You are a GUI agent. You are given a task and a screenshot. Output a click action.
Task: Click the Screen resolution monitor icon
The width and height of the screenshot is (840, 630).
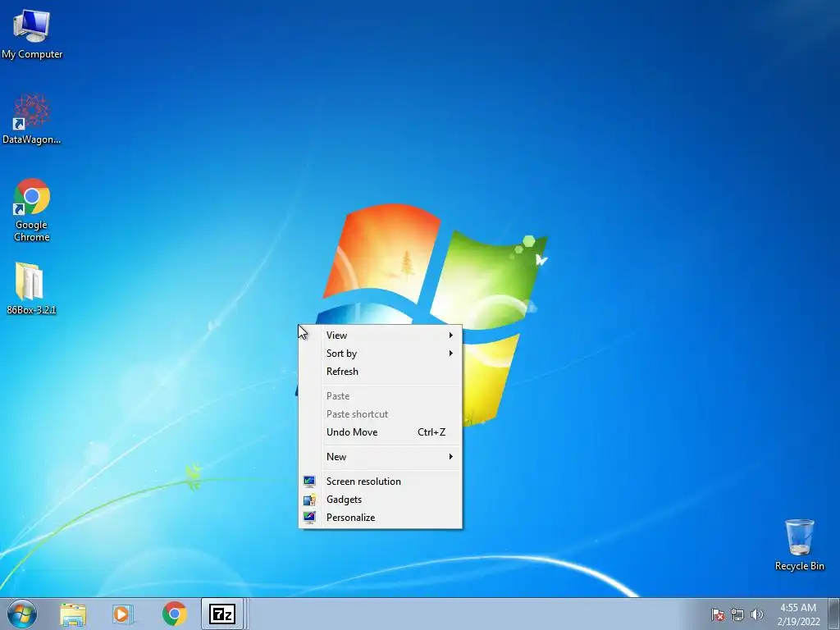point(309,482)
